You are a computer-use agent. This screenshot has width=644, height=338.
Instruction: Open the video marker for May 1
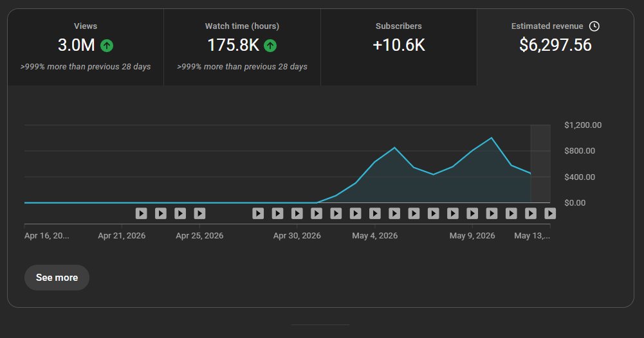tap(317, 213)
